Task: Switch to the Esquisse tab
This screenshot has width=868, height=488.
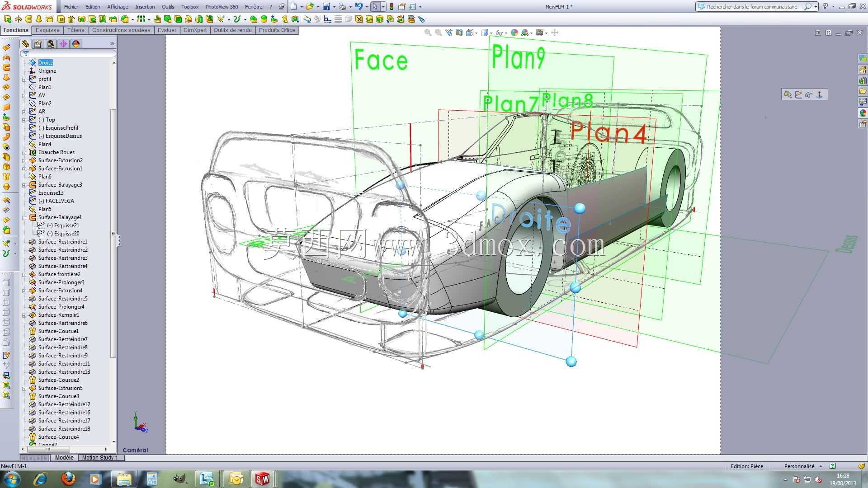Action: pyautogui.click(x=48, y=30)
